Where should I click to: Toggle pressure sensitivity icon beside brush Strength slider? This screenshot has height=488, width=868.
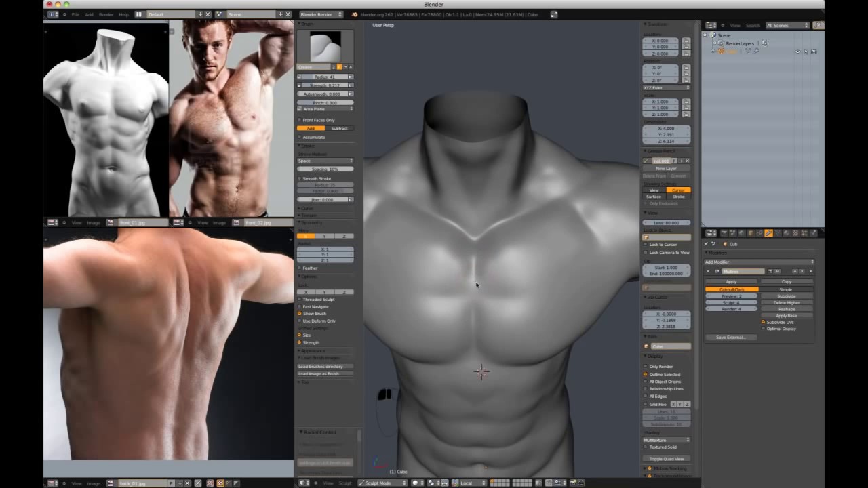(351, 85)
